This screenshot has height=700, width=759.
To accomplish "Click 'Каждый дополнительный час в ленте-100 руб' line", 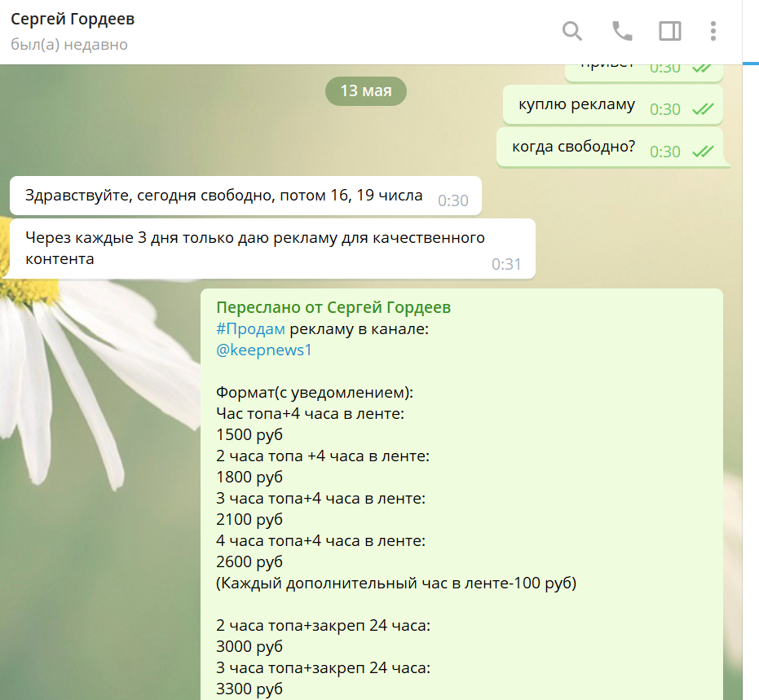I will tap(396, 583).
